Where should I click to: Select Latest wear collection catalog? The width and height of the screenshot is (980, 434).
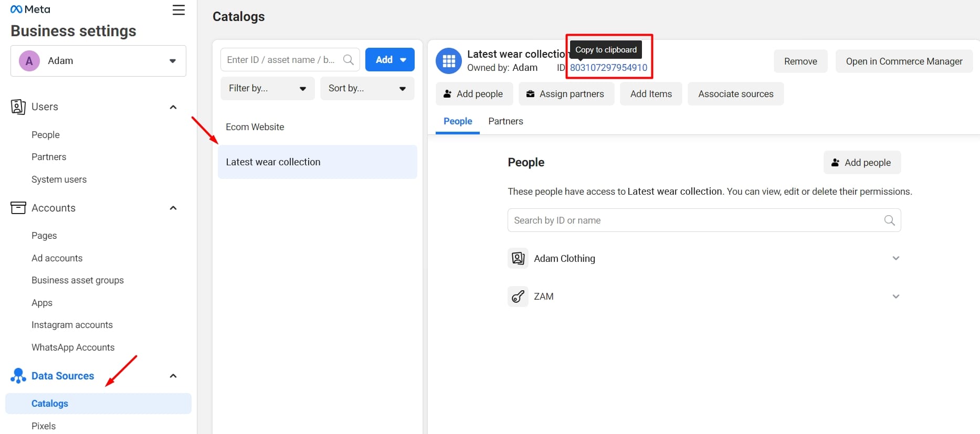coord(318,162)
